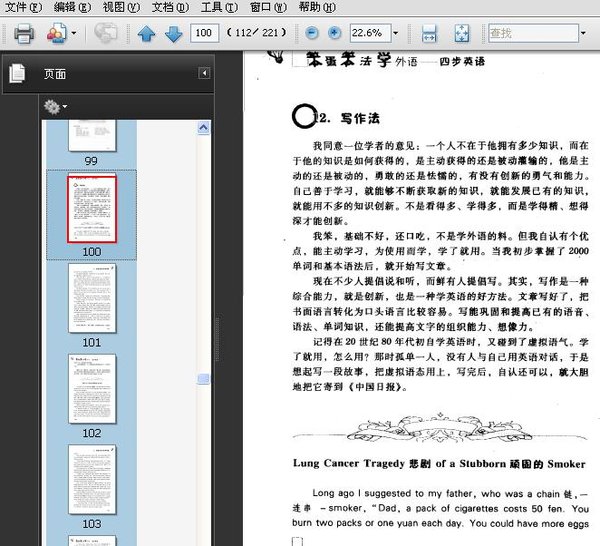Click the 查找 search box

pos(533,33)
